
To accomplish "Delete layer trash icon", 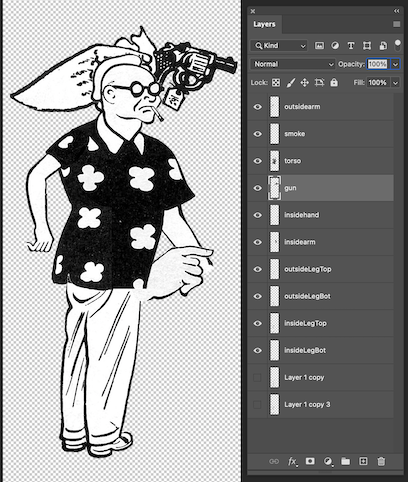I will pos(381,461).
